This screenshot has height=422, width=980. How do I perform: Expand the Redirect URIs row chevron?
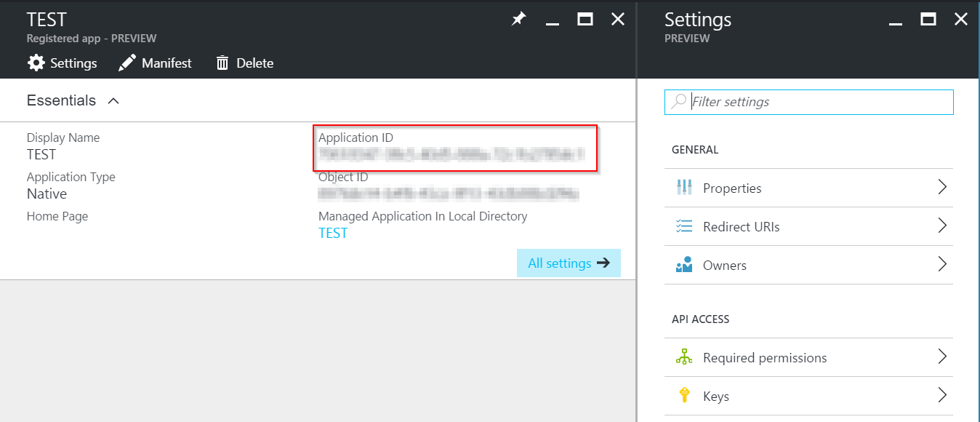944,226
